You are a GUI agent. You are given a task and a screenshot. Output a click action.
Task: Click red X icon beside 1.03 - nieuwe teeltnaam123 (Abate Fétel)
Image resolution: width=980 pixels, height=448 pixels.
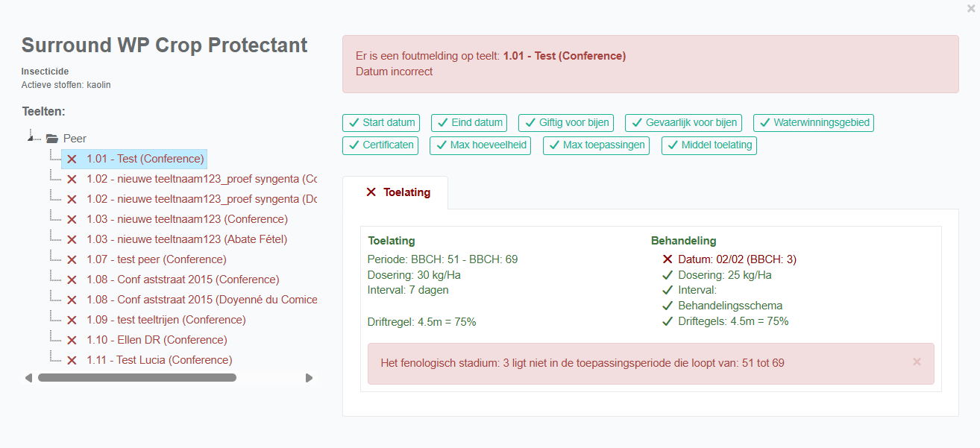(72, 239)
